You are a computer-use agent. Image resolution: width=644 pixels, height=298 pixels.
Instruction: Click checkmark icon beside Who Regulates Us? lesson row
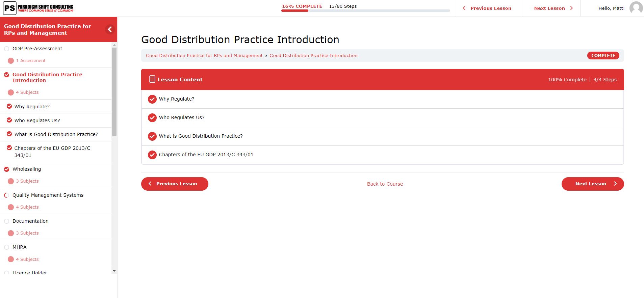(x=152, y=118)
